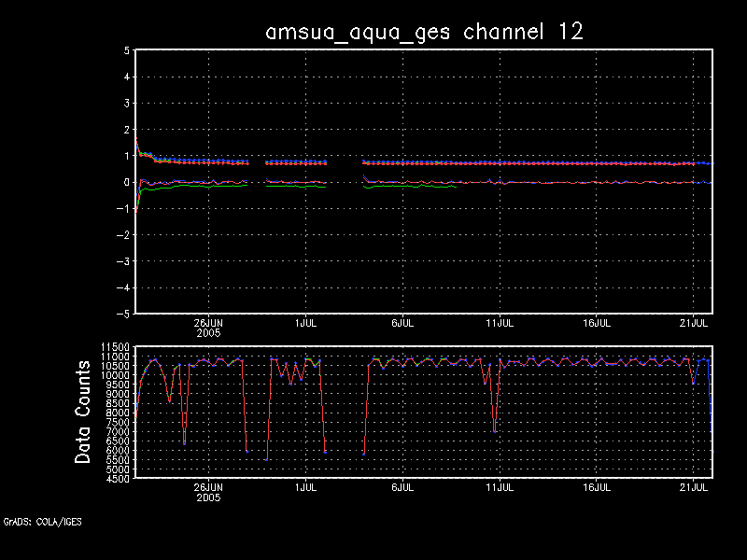The width and height of the screenshot is (747, 560).
Task: Select 16JUL date label under upper chart
Action: click(597, 322)
